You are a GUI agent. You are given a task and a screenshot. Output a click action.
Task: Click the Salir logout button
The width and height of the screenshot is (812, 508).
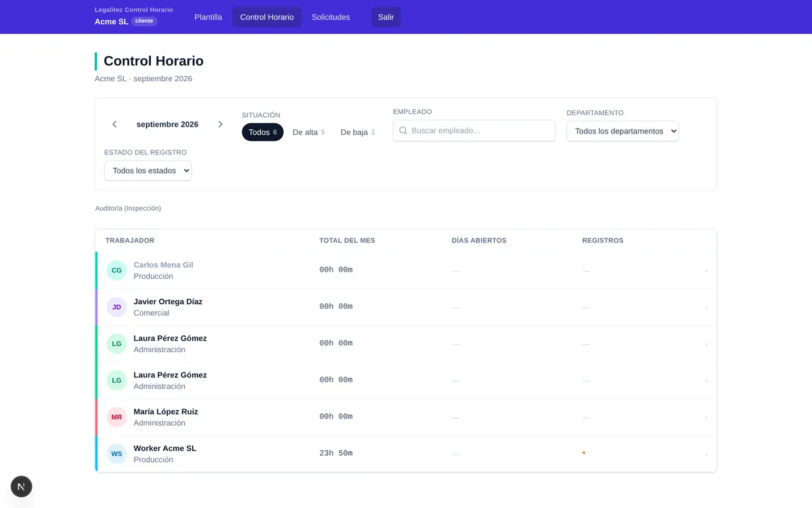[386, 17]
